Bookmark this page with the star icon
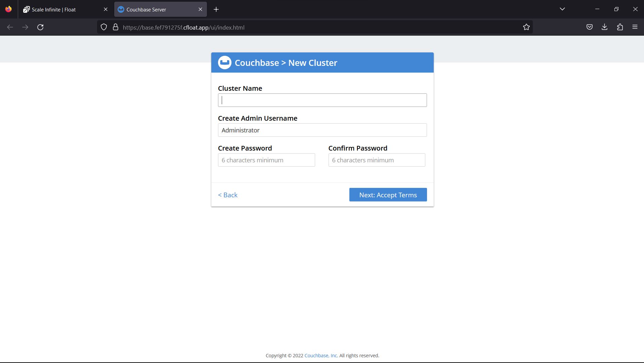Screen dimensions: 644x363 [526, 27]
